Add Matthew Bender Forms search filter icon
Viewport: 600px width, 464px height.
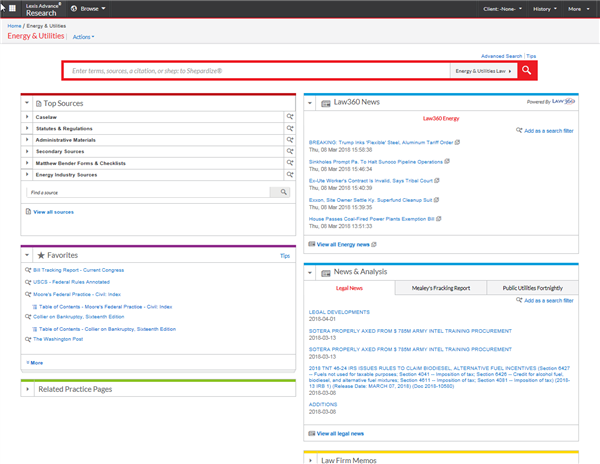coord(290,163)
